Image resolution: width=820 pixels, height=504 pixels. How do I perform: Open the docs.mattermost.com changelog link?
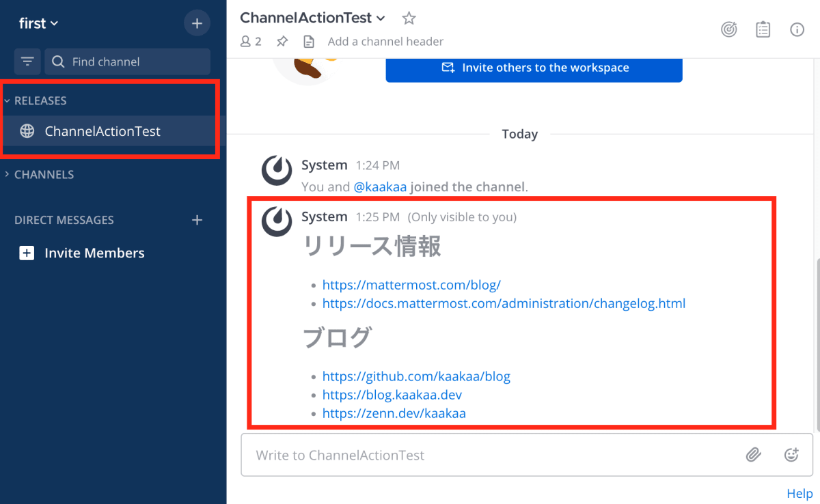tap(504, 303)
